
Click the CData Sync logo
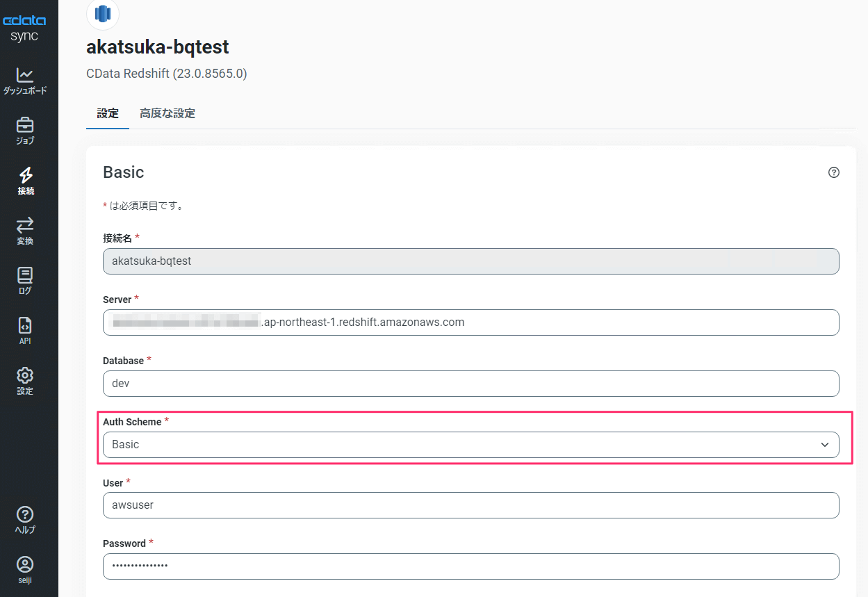coord(25,28)
